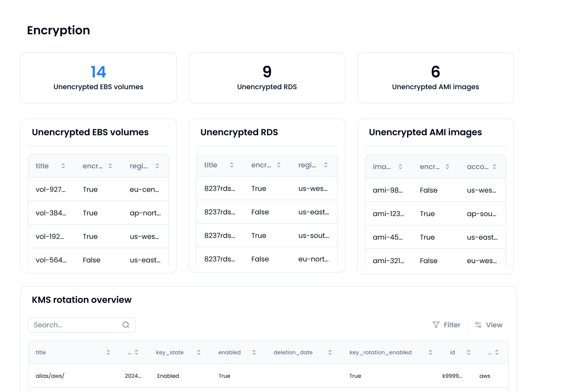
Task: Select the 14 Unencrypted EBS volumes card
Action: [98, 78]
